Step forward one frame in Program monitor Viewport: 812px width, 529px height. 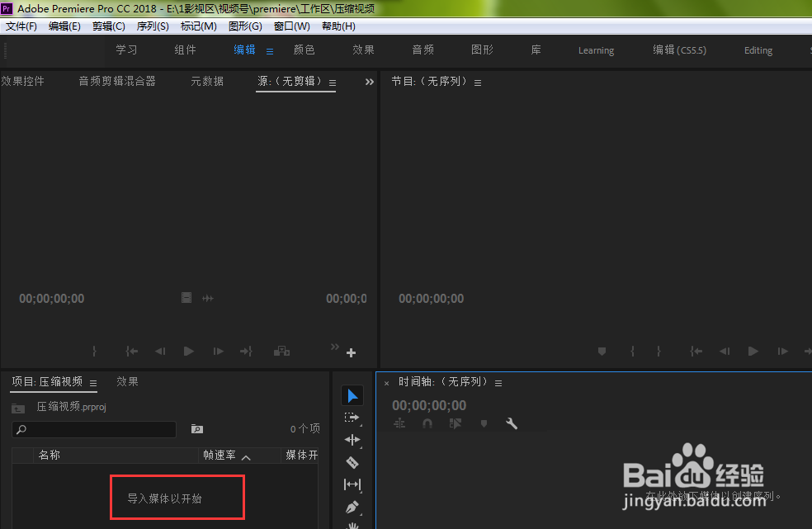tap(783, 352)
